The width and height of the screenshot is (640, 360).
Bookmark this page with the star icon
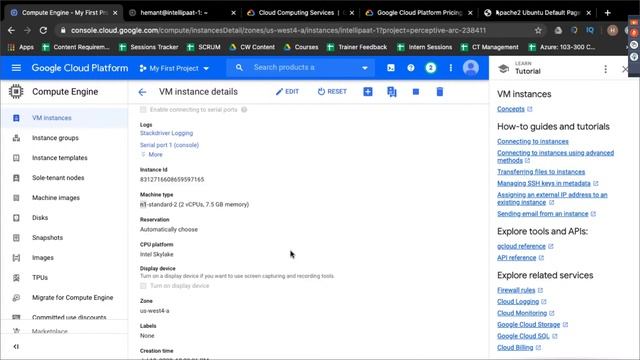(x=538, y=30)
